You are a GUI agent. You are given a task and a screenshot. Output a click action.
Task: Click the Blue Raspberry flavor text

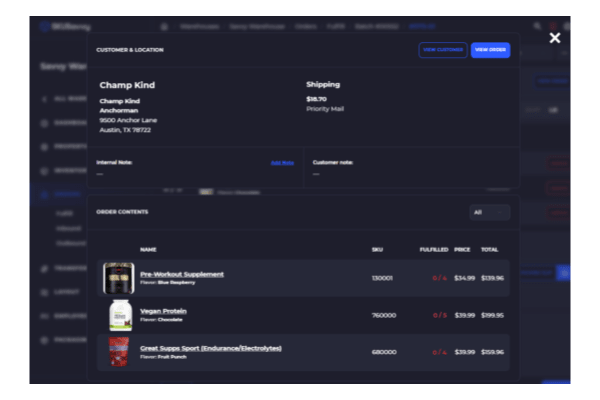(176, 282)
